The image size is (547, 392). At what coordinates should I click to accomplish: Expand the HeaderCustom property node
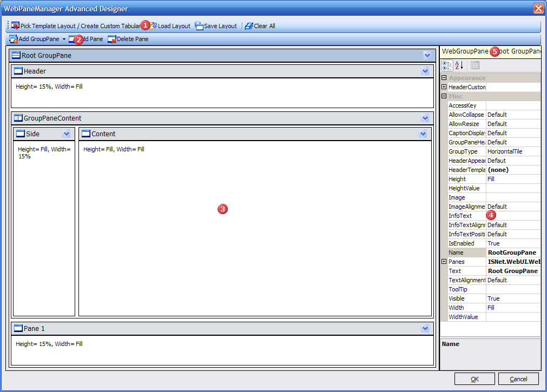pyautogui.click(x=444, y=87)
